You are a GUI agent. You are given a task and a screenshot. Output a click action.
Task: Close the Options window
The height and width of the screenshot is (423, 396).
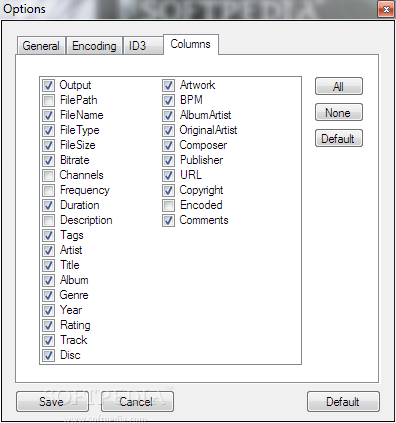(386, 9)
